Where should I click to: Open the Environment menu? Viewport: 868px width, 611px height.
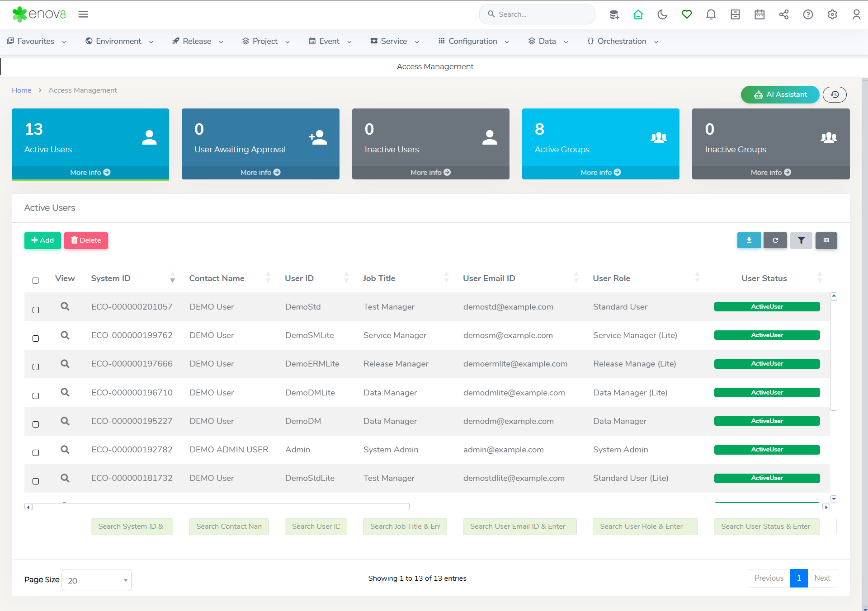(x=119, y=41)
